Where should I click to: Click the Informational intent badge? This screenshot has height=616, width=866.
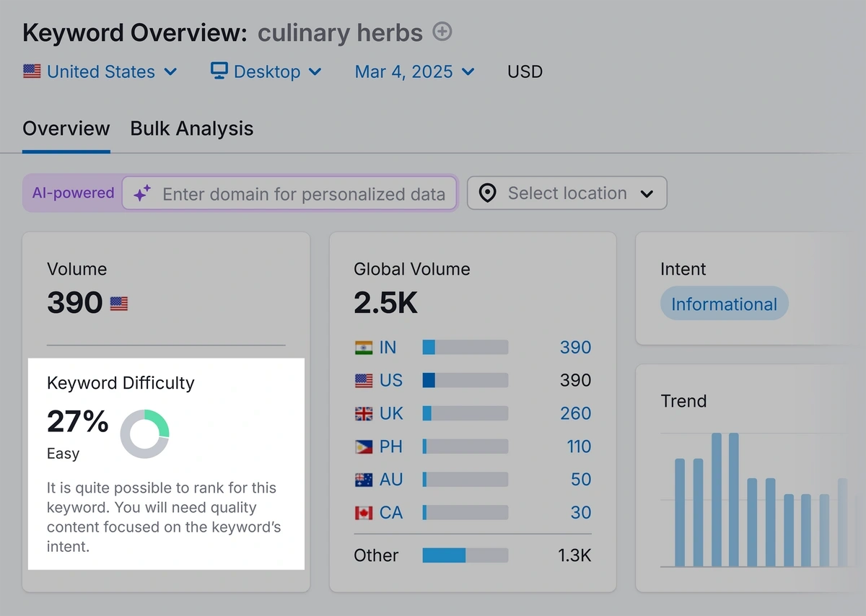(725, 304)
